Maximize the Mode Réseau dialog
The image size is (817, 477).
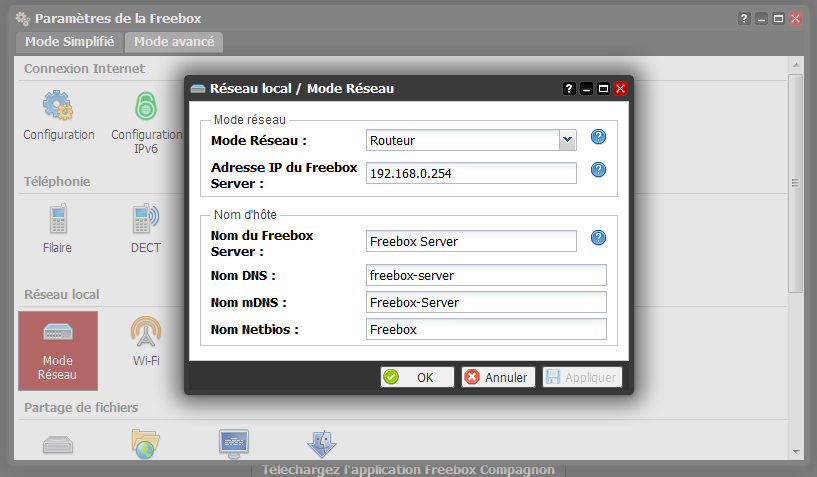[603, 89]
